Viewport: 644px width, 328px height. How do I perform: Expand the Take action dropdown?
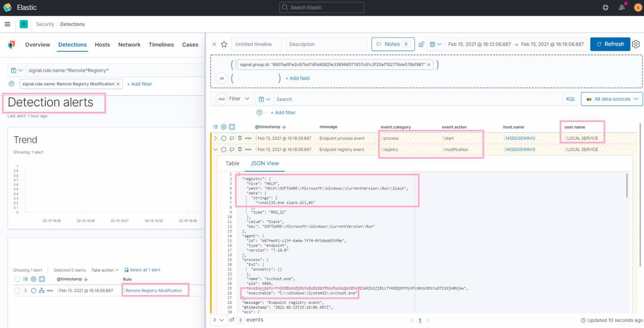point(105,270)
